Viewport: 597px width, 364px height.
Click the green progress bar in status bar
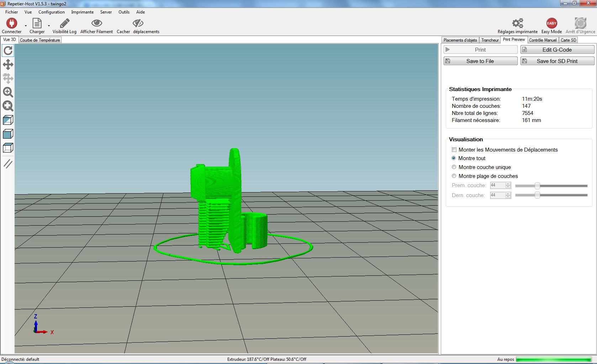[x=554, y=359]
